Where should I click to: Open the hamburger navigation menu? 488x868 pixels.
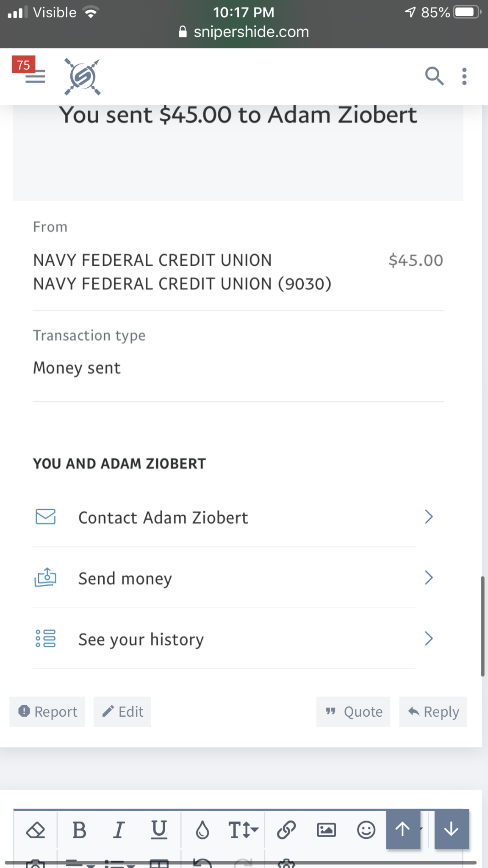pyautogui.click(x=35, y=77)
